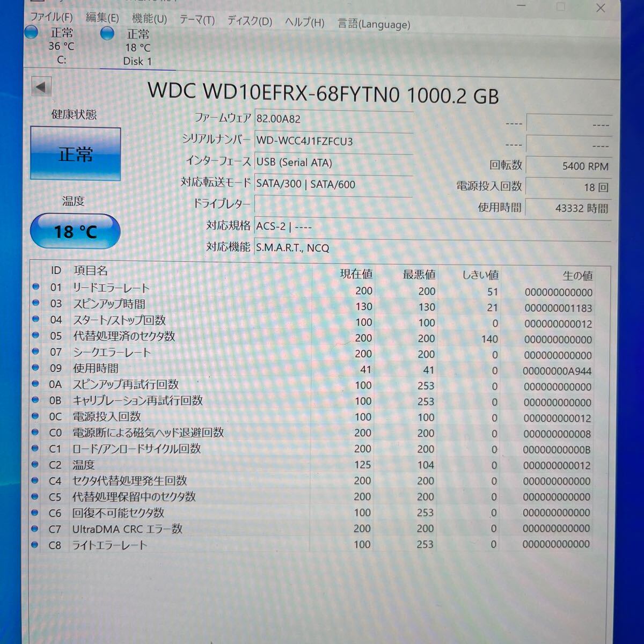Open the テーマ(T) menu
This screenshot has height=644, width=644.
click(x=197, y=20)
